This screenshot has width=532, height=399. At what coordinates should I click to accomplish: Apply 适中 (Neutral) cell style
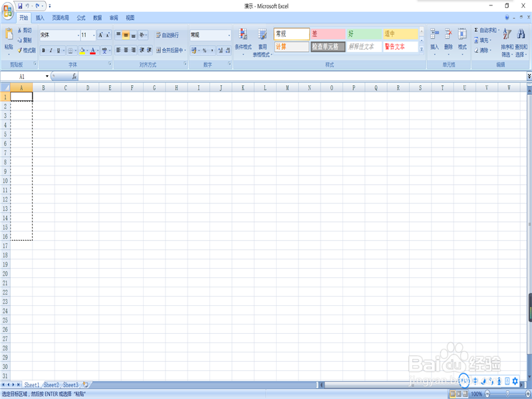[400, 34]
